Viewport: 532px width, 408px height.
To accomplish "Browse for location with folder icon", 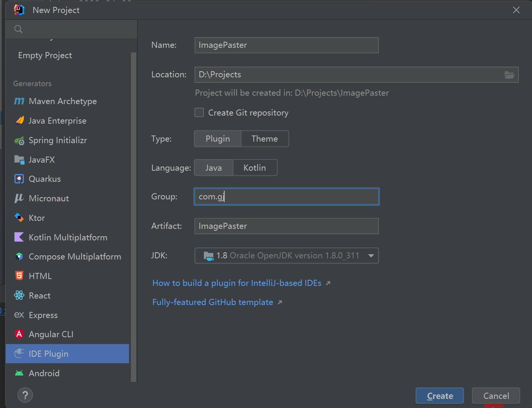I will pos(509,75).
